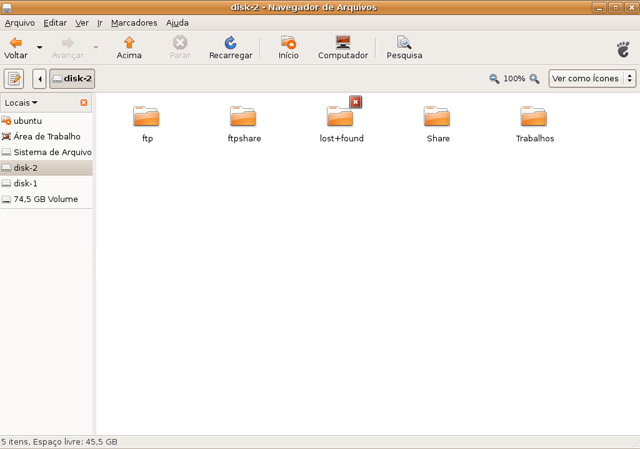Viewport: 640px width, 449px height.
Task: Open the Ajuda menu
Action: click(x=177, y=23)
